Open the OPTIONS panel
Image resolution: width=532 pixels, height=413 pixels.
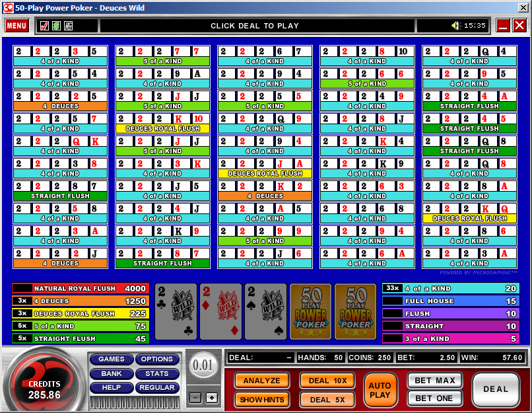(x=157, y=359)
